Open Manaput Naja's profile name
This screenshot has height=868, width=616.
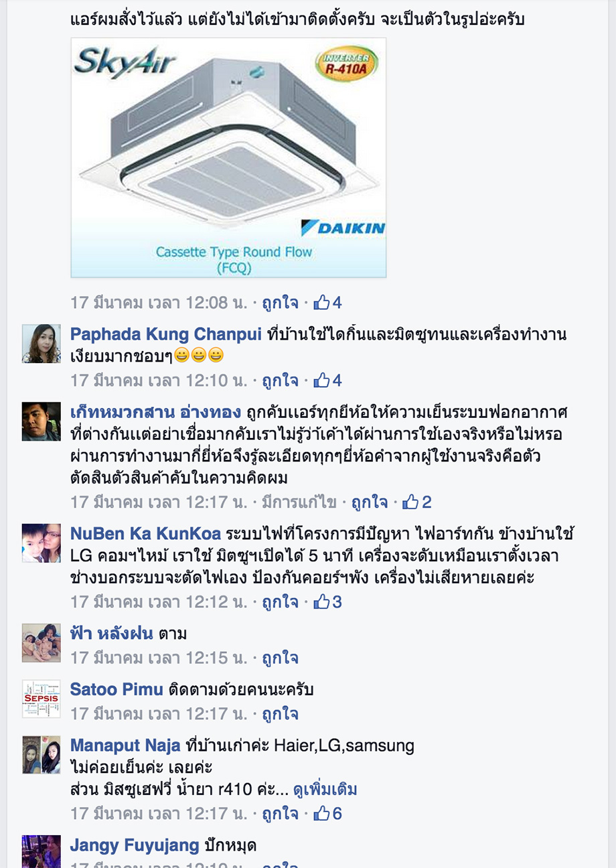125,745
